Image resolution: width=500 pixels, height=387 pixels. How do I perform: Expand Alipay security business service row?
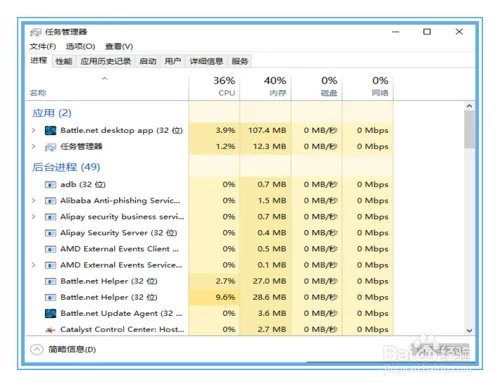pyautogui.click(x=34, y=217)
